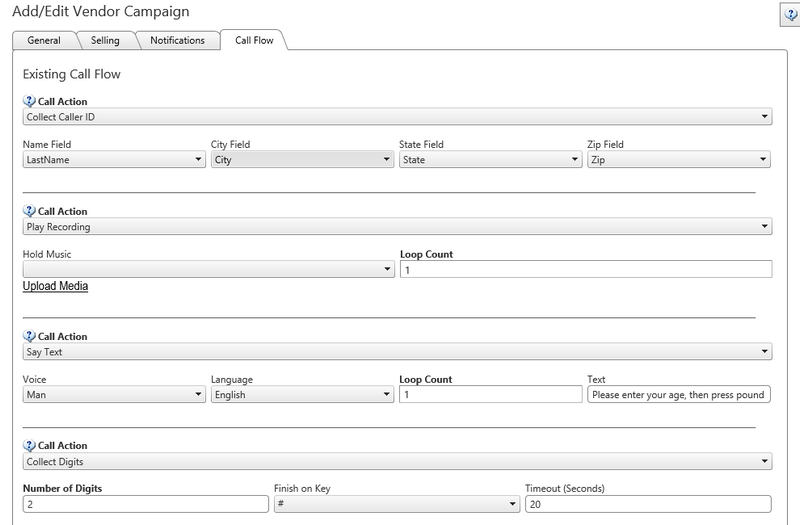This screenshot has width=800, height=525.
Task: Click the Upload Media link
Action: [55, 286]
